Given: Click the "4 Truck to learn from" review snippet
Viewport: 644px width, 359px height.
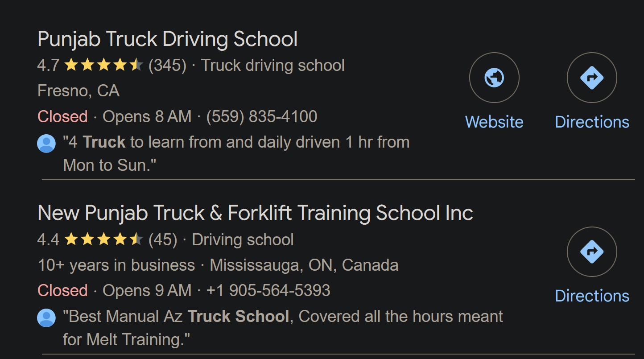Looking at the screenshot, I should [x=236, y=143].
